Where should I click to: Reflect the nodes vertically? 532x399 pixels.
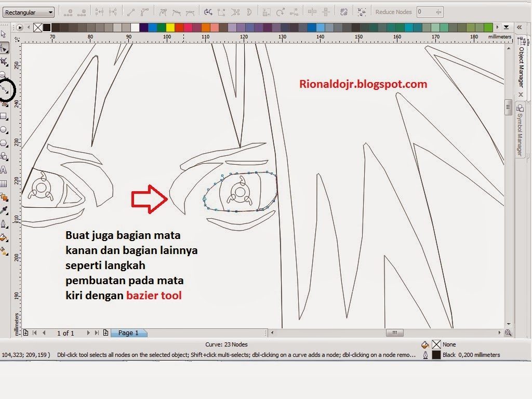click(x=326, y=12)
